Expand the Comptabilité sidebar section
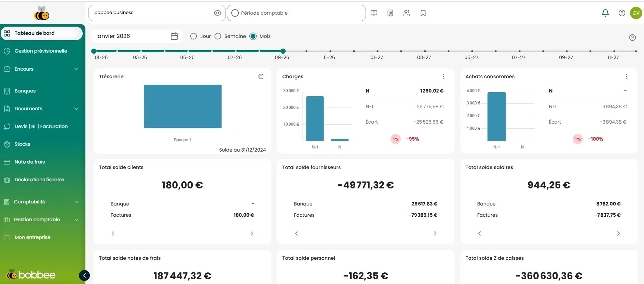Screen dimensions: 644x284 click(76, 202)
